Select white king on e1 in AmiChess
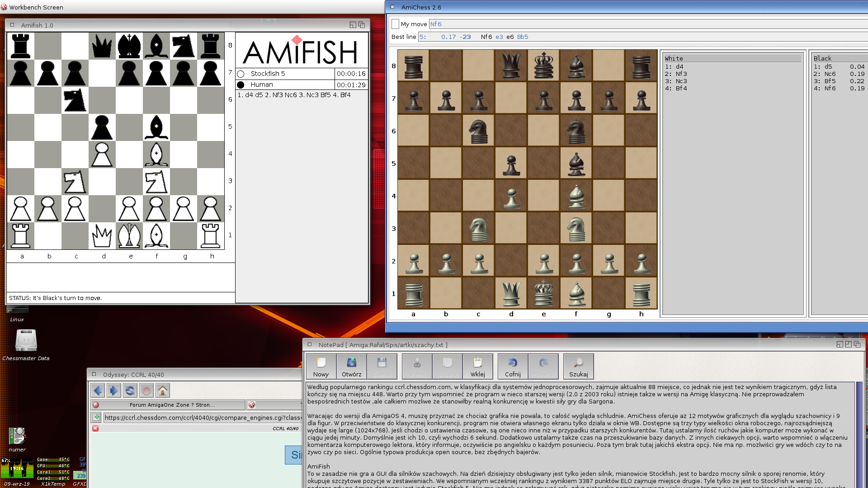Image resolution: width=868 pixels, height=488 pixels. pyautogui.click(x=543, y=294)
